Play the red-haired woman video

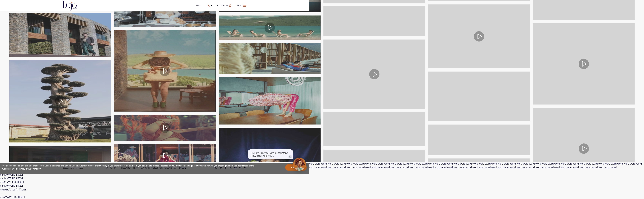[x=165, y=128]
